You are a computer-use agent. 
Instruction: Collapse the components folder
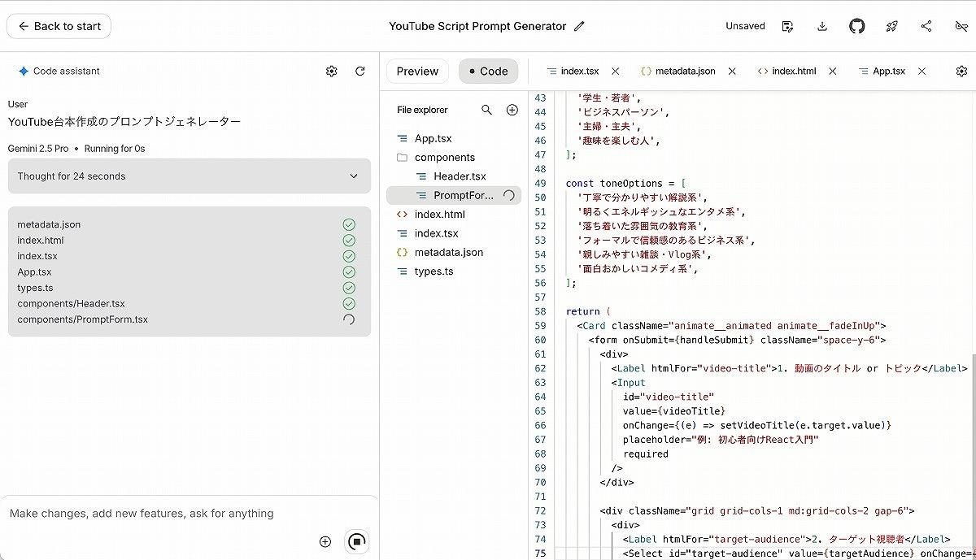click(x=444, y=158)
